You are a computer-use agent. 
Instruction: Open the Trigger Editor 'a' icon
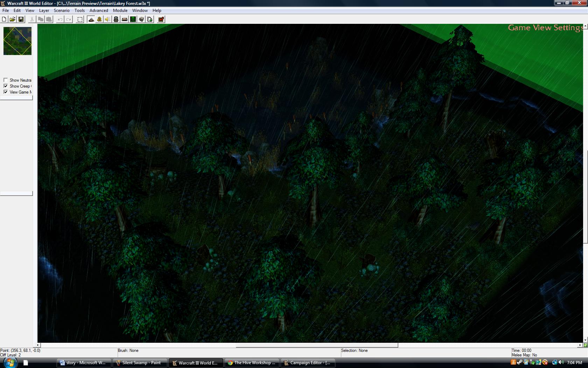point(99,19)
